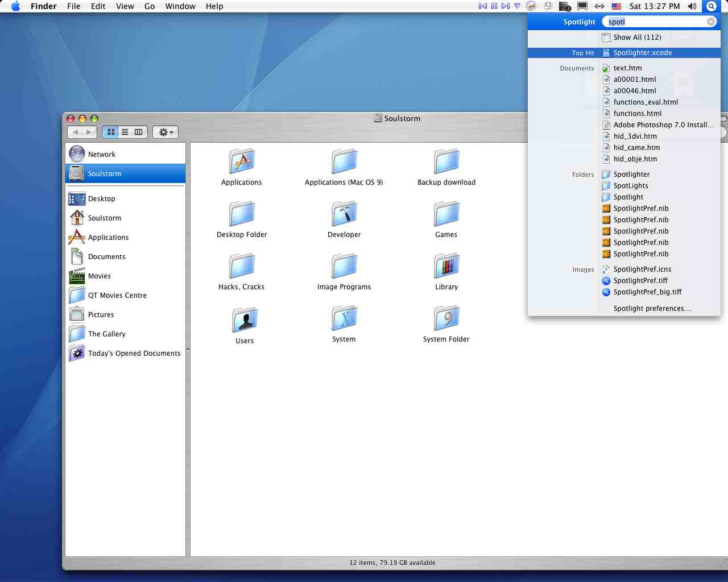728x582 pixels.
Task: Open Spotlight preferences link
Action: (652, 309)
